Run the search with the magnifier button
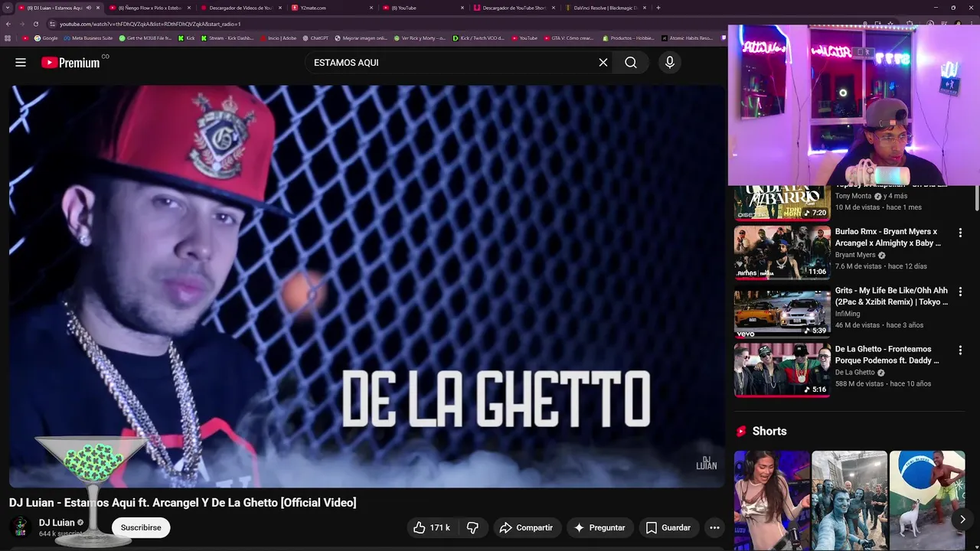Image resolution: width=980 pixels, height=551 pixels. tap(631, 63)
